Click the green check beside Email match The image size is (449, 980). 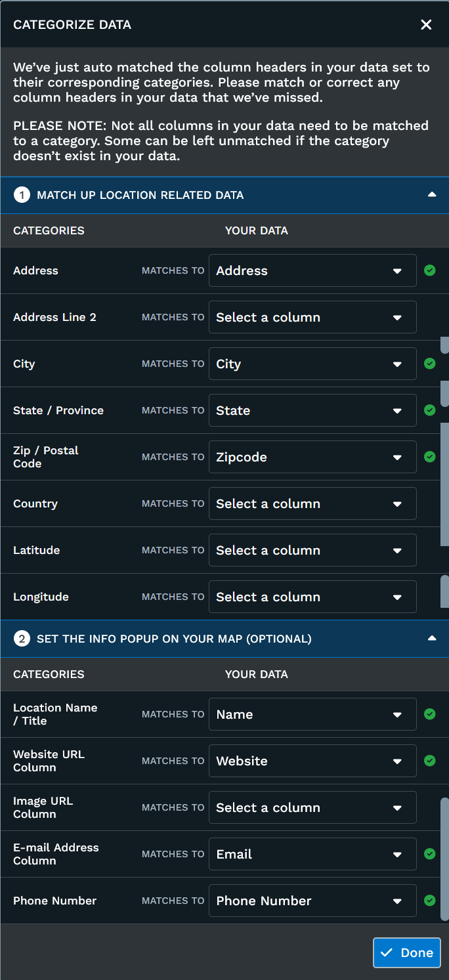[x=430, y=854]
